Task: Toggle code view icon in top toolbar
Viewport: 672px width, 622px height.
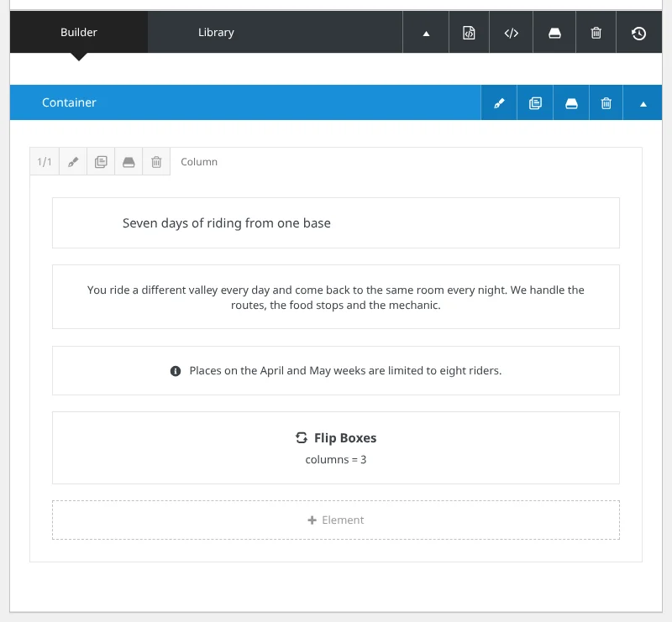Action: (x=511, y=33)
